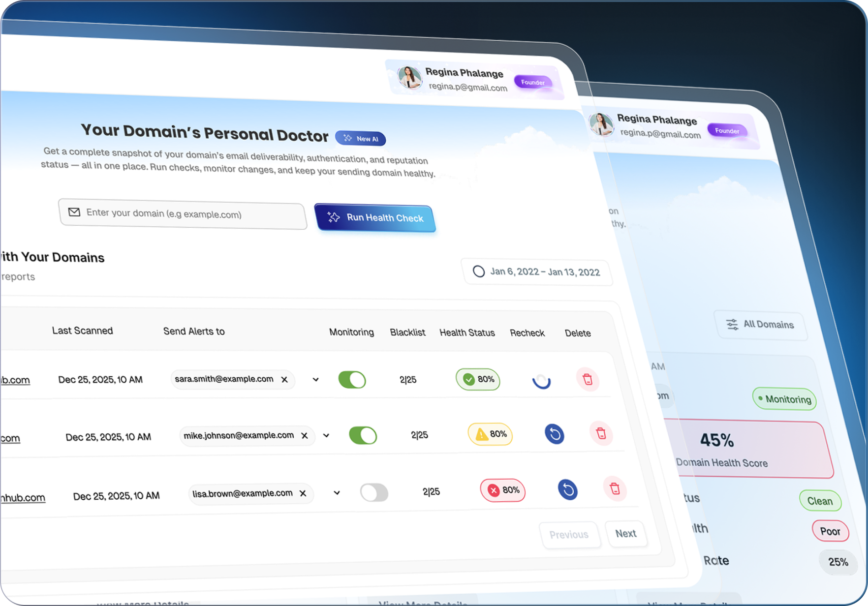The width and height of the screenshot is (868, 606).
Task: Delete the sara.smith domain row
Action: [x=588, y=379]
